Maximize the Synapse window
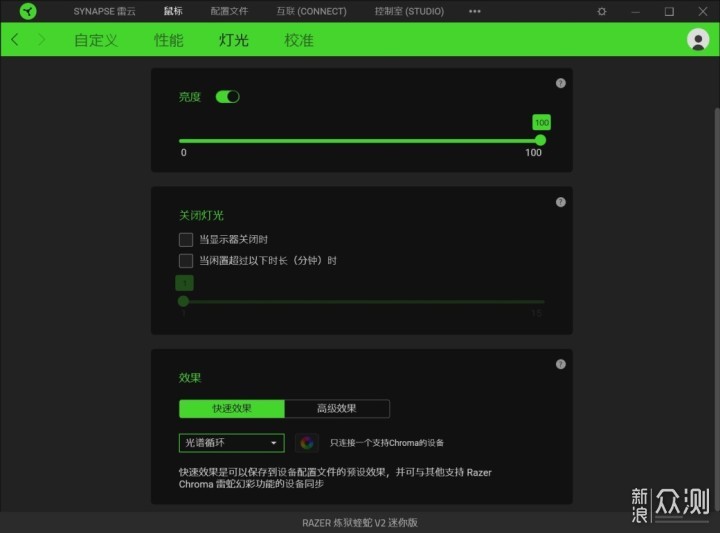Image resolution: width=720 pixels, height=533 pixels. click(669, 11)
